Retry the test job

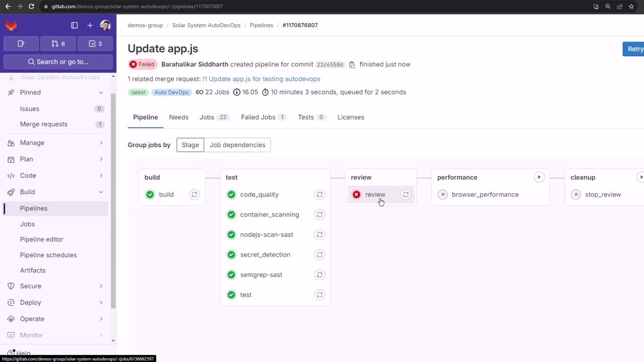click(x=319, y=295)
